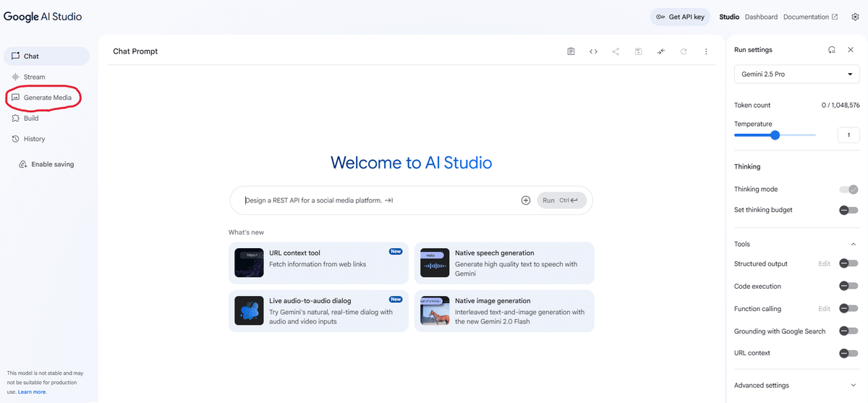Click Edit next to Function calling
Image resolution: width=868 pixels, height=403 pixels.
tap(824, 309)
